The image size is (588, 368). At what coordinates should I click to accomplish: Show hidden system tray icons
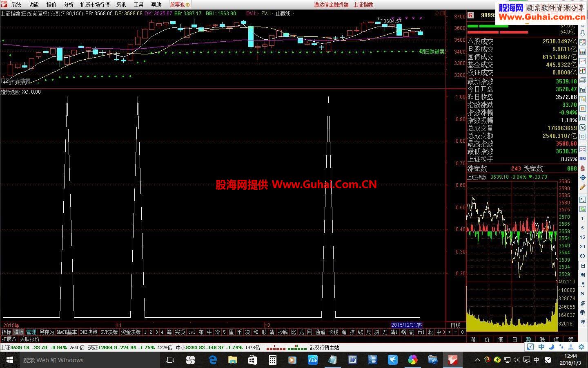[478, 360]
